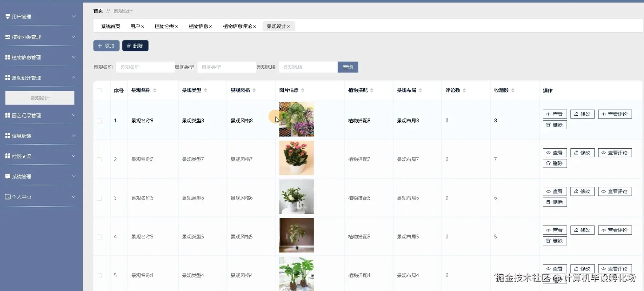
Task: Close the 景观设计 tab with its X
Action: [x=289, y=26]
